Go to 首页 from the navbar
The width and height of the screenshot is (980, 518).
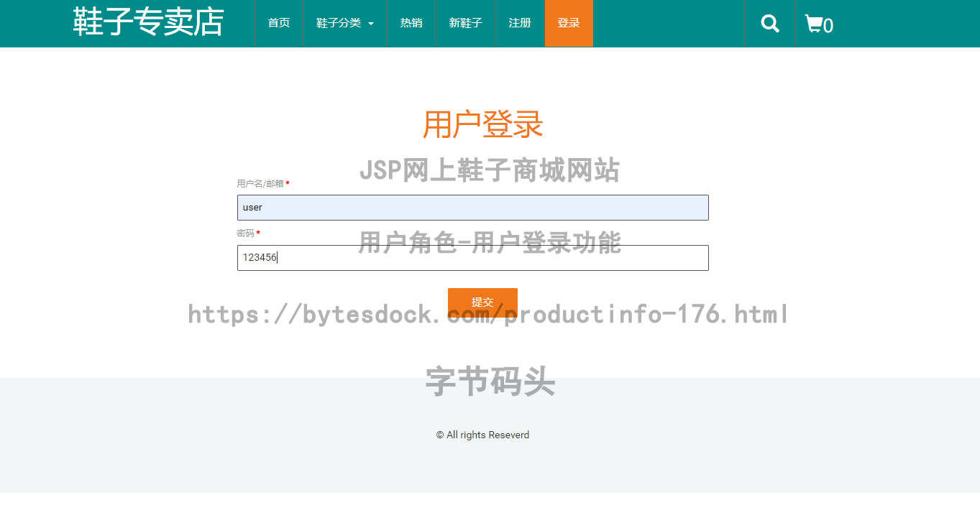click(279, 23)
